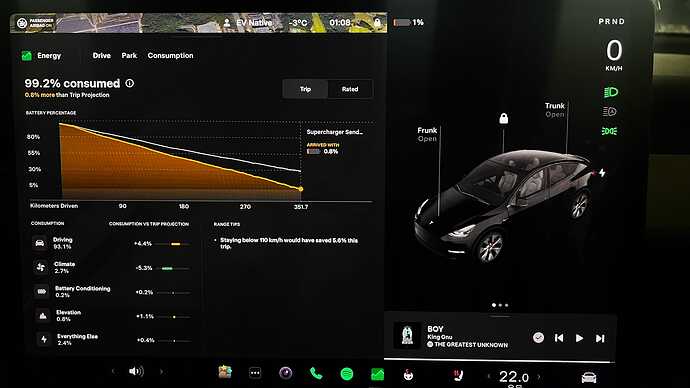This screenshot has width=690, height=388.
Task: Open the steering wheel heater icon
Action: 408,375
